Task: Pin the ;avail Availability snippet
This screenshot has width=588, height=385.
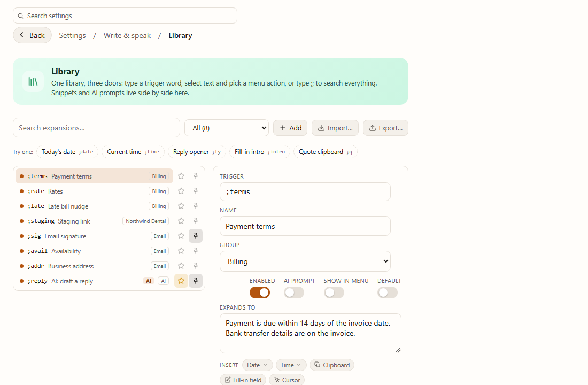Action: point(195,251)
